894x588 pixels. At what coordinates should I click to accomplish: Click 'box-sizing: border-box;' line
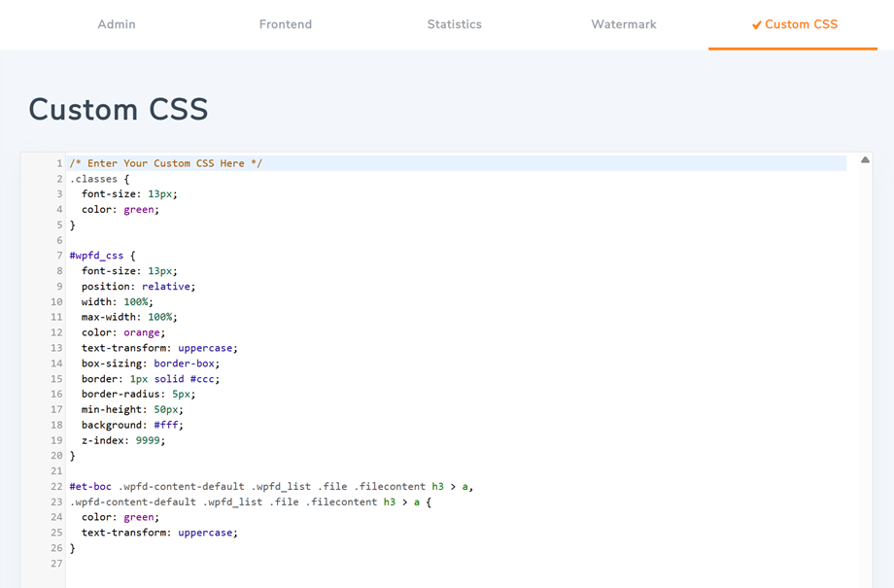click(151, 363)
